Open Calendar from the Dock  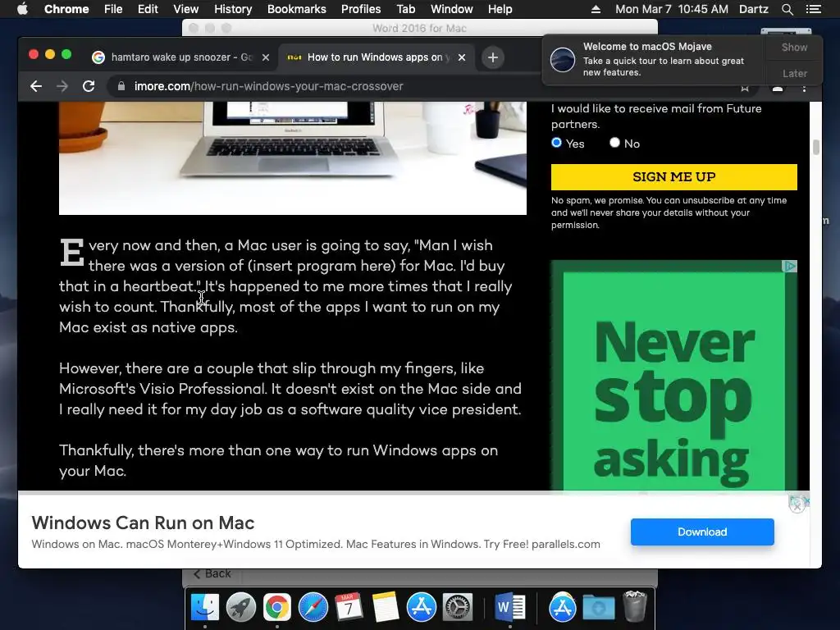tap(349, 608)
